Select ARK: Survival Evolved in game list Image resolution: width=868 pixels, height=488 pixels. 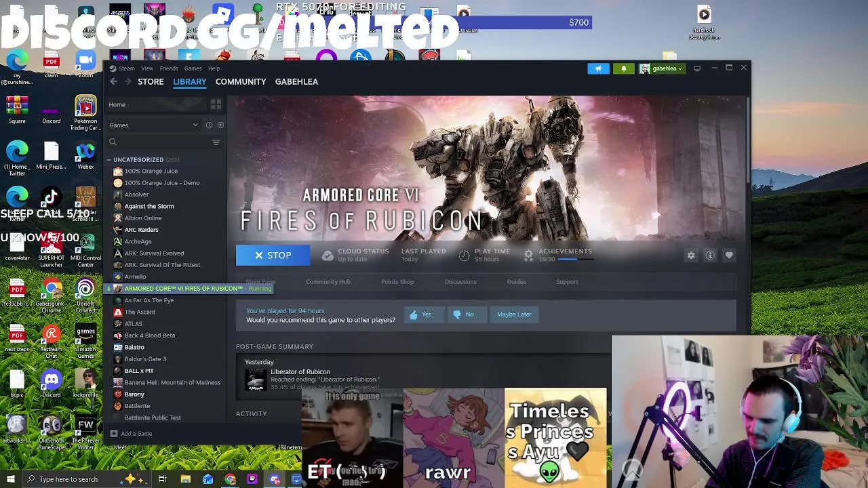click(x=154, y=253)
